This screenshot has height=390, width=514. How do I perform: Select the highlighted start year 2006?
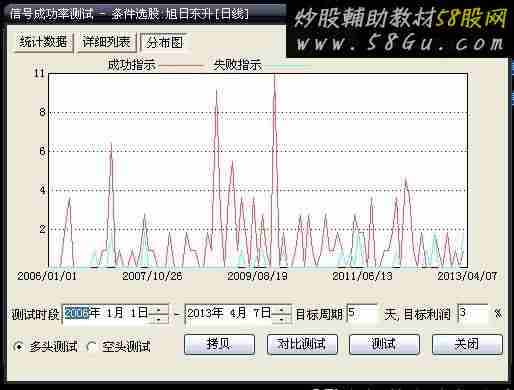[x=76, y=313]
